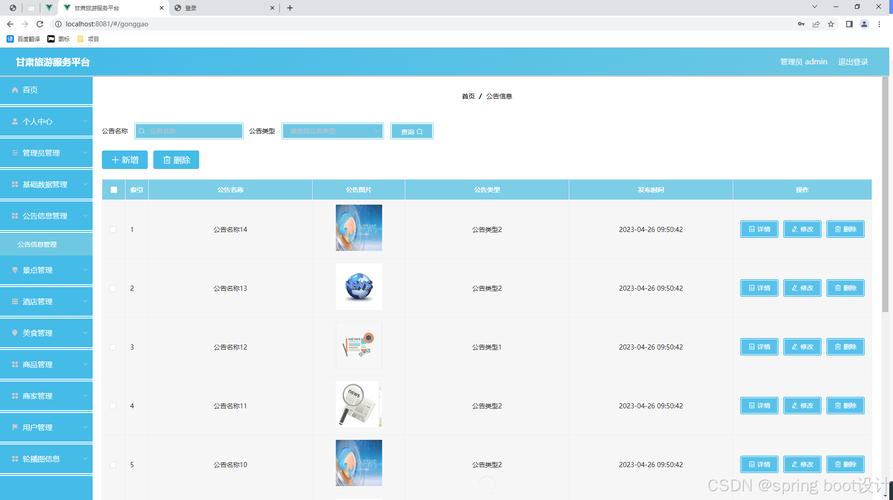
Task: Click 修改 for 公告名称10
Action: pos(802,464)
